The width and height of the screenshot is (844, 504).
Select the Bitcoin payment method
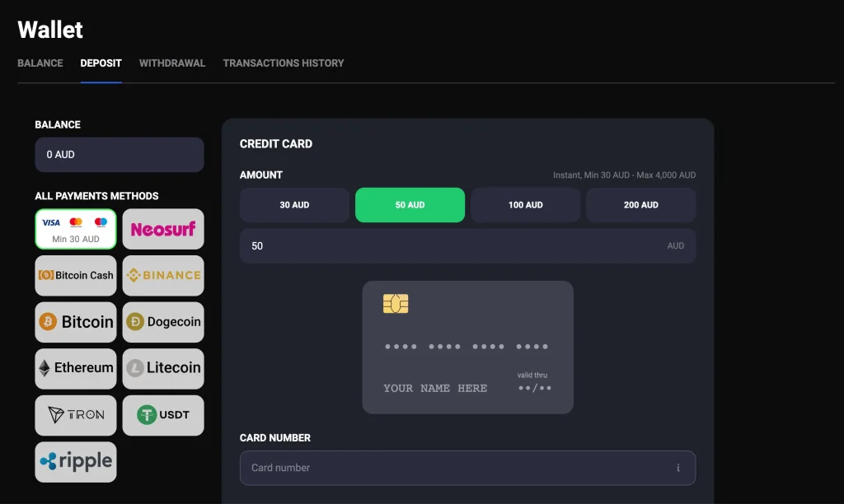click(76, 322)
